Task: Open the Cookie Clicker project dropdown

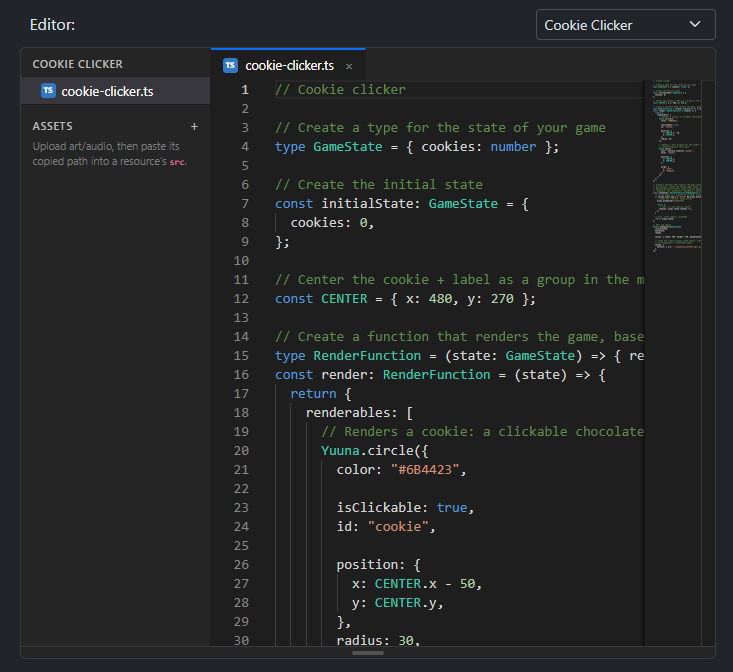Action: tap(625, 25)
